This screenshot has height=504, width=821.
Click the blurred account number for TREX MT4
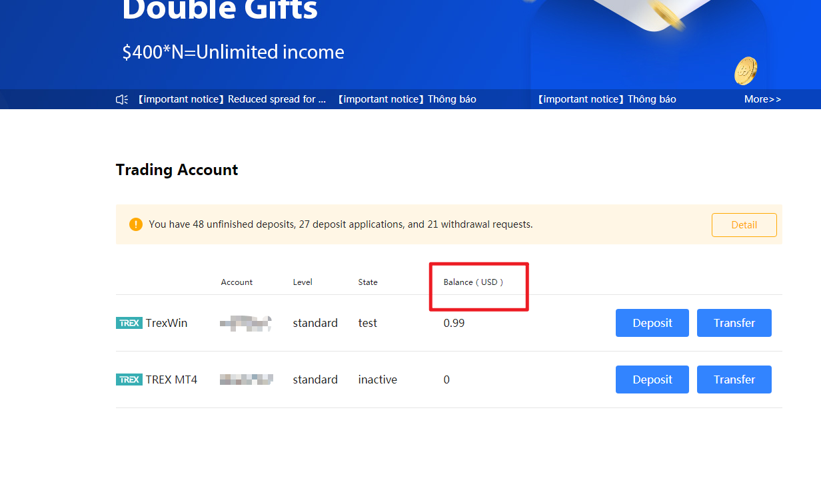[x=247, y=379]
